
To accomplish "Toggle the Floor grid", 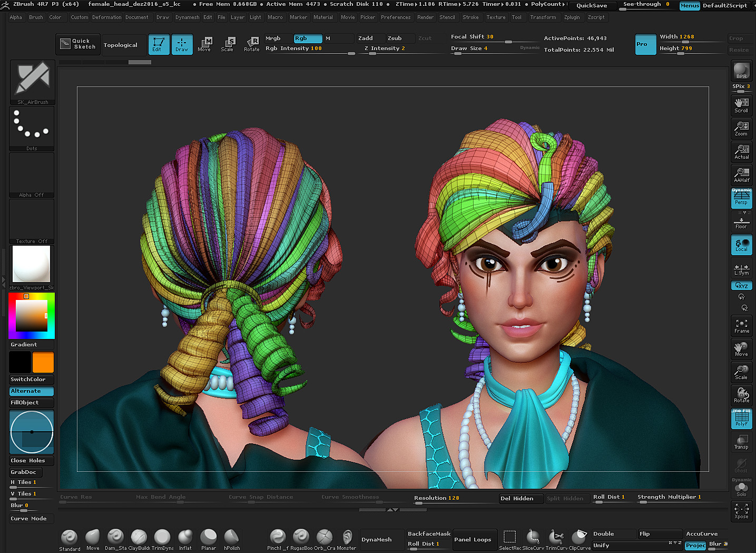I will (x=741, y=223).
